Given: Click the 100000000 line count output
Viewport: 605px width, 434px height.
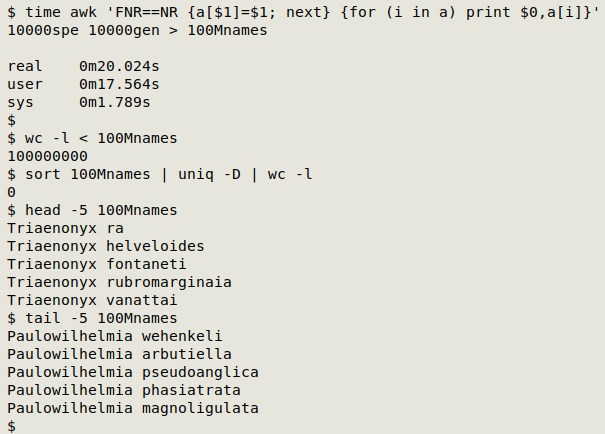Looking at the screenshot, I should coord(47,156).
